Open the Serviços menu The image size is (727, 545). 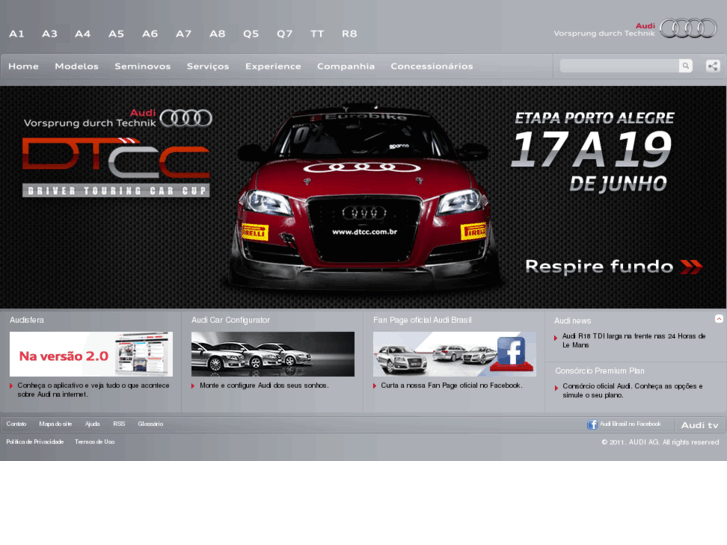(208, 66)
